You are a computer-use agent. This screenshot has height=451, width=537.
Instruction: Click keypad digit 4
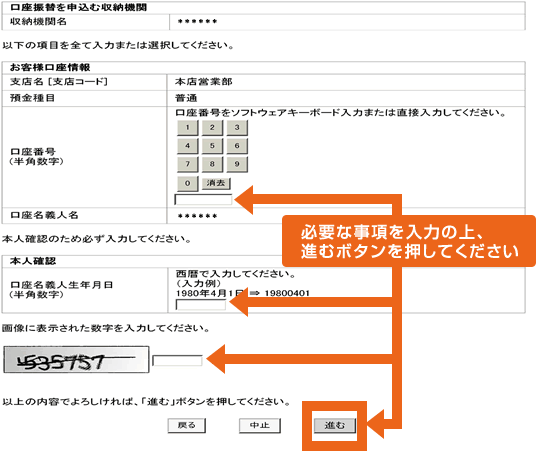(x=187, y=146)
